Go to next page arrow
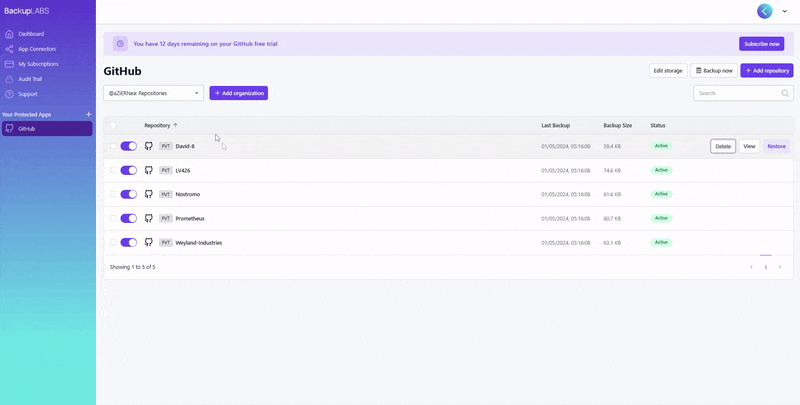Screen dimensions: 800x405 [780, 267]
